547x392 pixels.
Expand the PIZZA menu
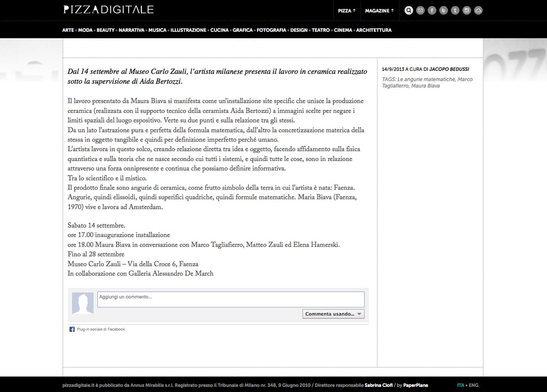coord(347,11)
